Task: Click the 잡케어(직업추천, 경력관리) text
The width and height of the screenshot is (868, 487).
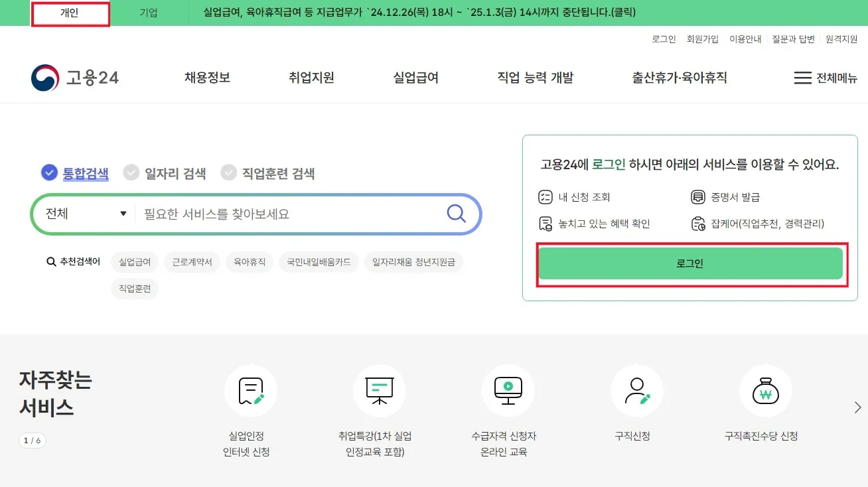Action: [x=768, y=224]
